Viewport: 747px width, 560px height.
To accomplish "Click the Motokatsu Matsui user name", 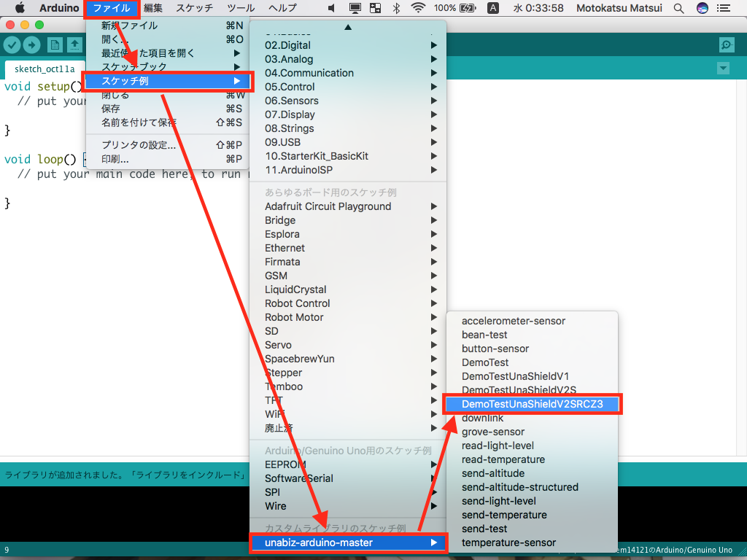I will tap(619, 8).
